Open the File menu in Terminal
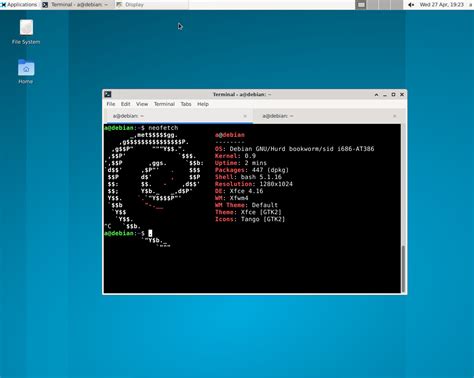The width and height of the screenshot is (474, 378). [x=111, y=104]
